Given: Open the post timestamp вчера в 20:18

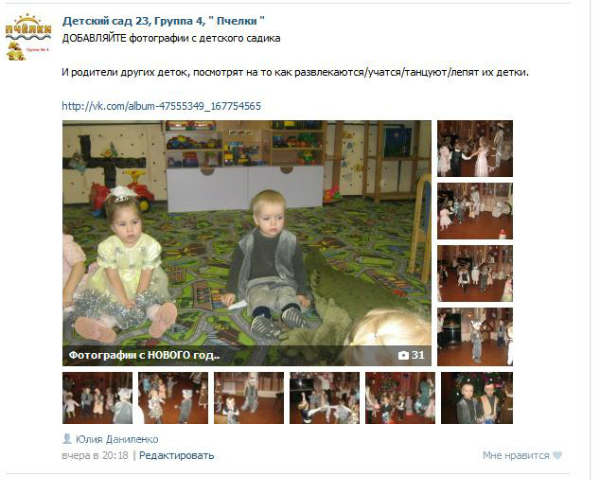Looking at the screenshot, I should click(x=95, y=456).
